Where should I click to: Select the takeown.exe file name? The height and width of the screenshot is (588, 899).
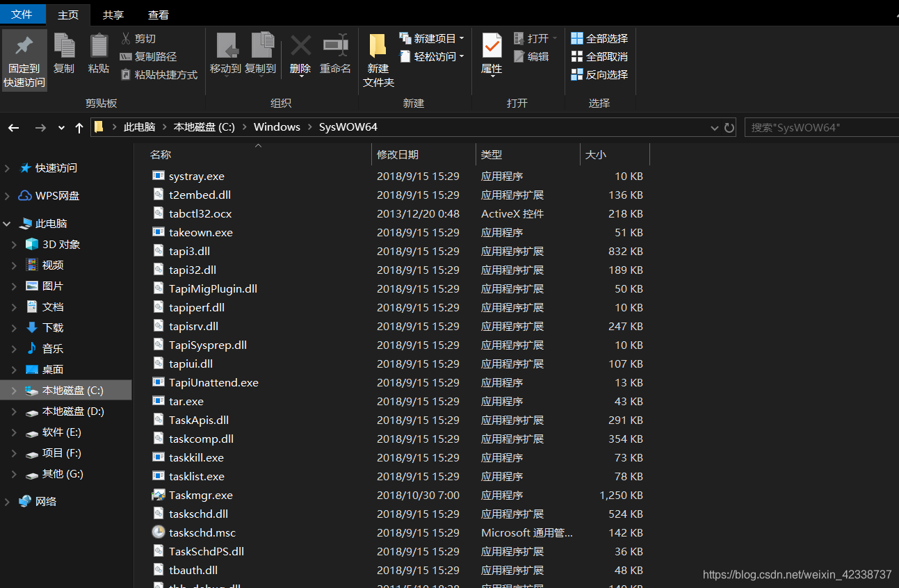[x=201, y=233]
